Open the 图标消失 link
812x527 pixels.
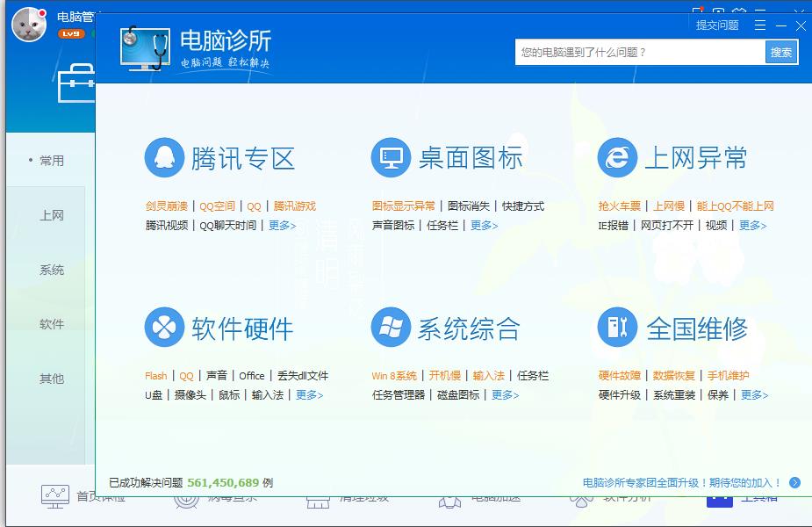pyautogui.click(x=469, y=206)
